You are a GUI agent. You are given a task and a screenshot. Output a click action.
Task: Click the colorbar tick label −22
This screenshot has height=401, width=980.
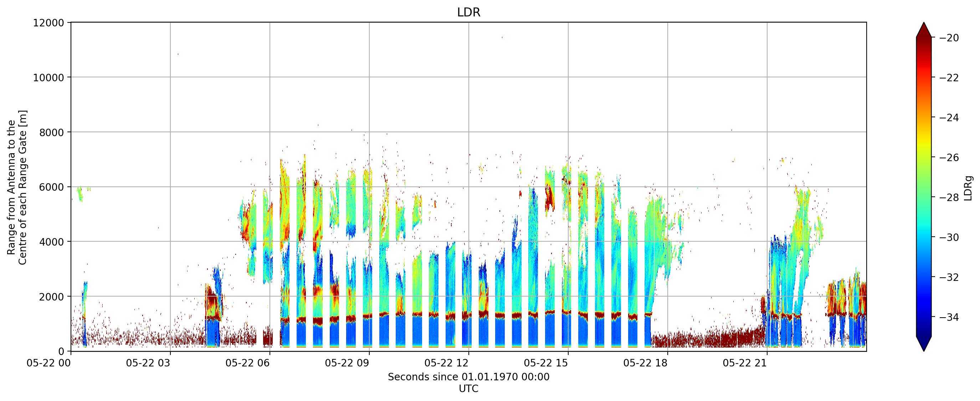pos(949,78)
